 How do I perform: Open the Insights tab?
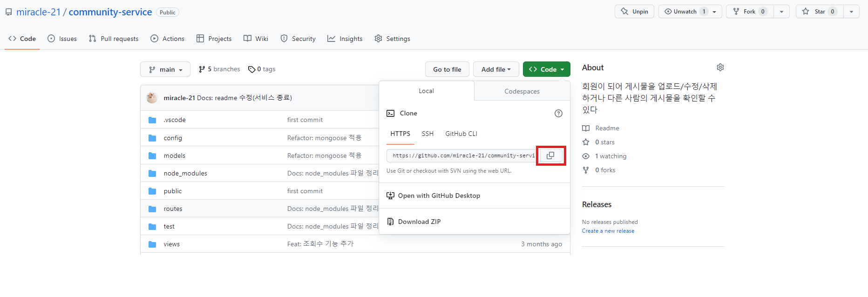pos(345,39)
